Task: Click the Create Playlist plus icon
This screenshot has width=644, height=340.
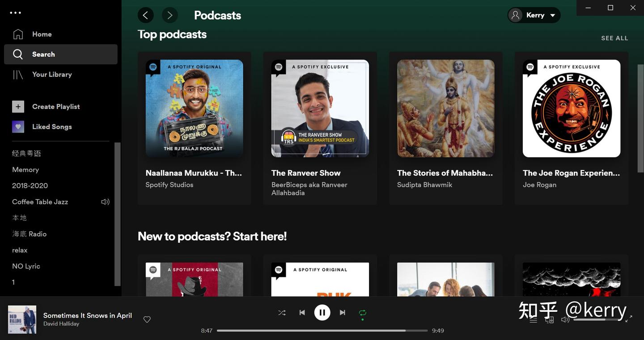Action: pos(17,105)
